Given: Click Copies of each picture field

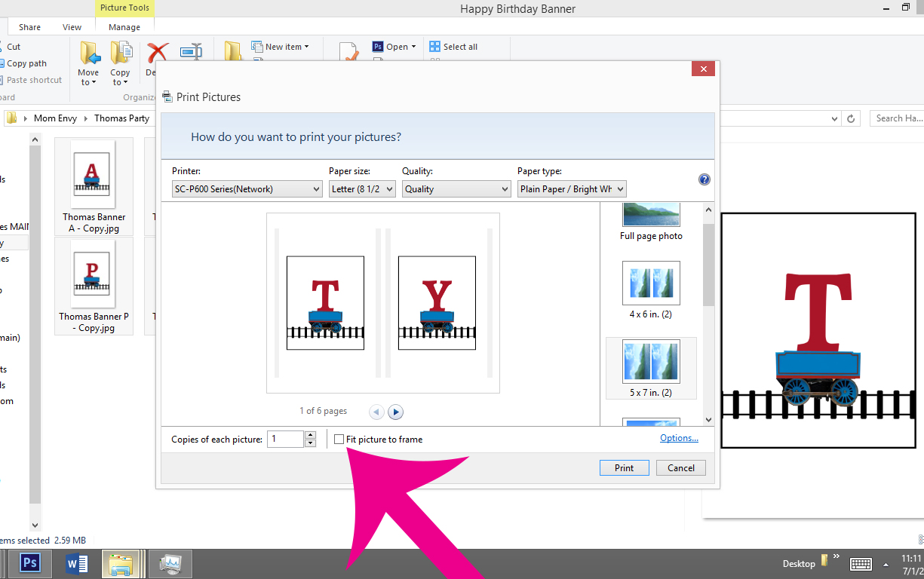Looking at the screenshot, I should click(x=286, y=439).
